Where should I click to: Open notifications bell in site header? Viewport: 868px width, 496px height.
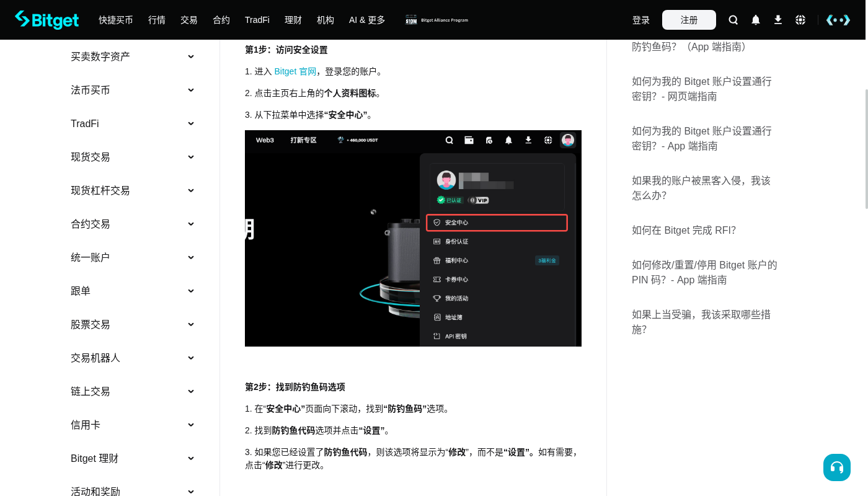click(x=756, y=20)
